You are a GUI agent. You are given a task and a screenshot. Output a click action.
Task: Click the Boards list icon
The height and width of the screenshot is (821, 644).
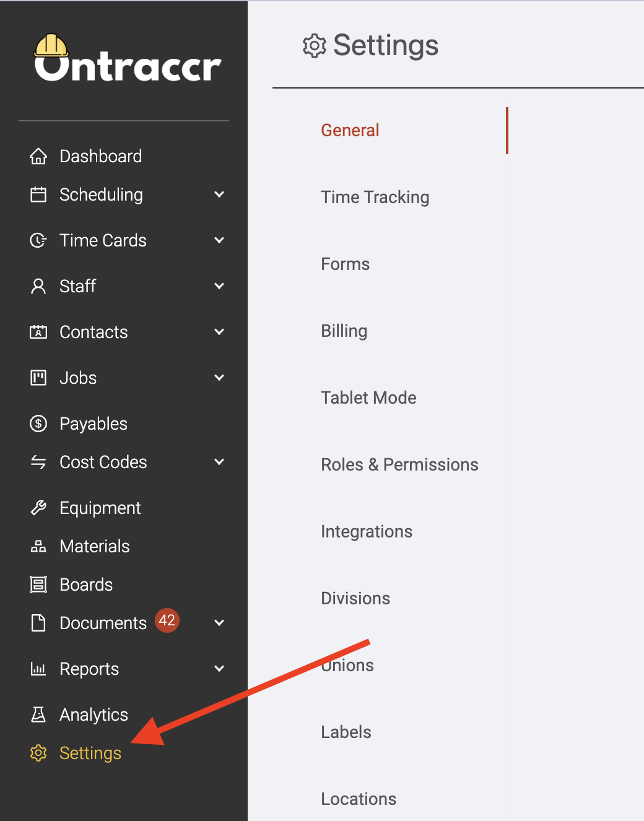38,584
